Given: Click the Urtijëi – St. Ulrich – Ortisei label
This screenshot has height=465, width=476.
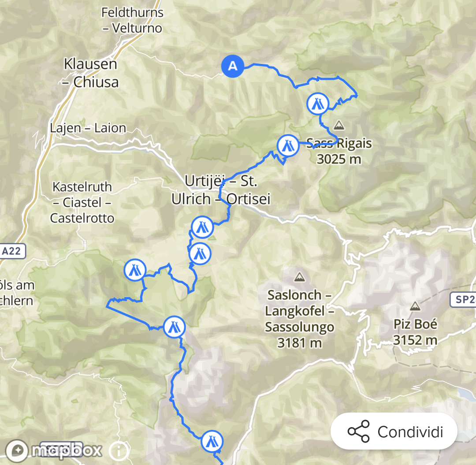Looking at the screenshot, I should coord(221,190).
